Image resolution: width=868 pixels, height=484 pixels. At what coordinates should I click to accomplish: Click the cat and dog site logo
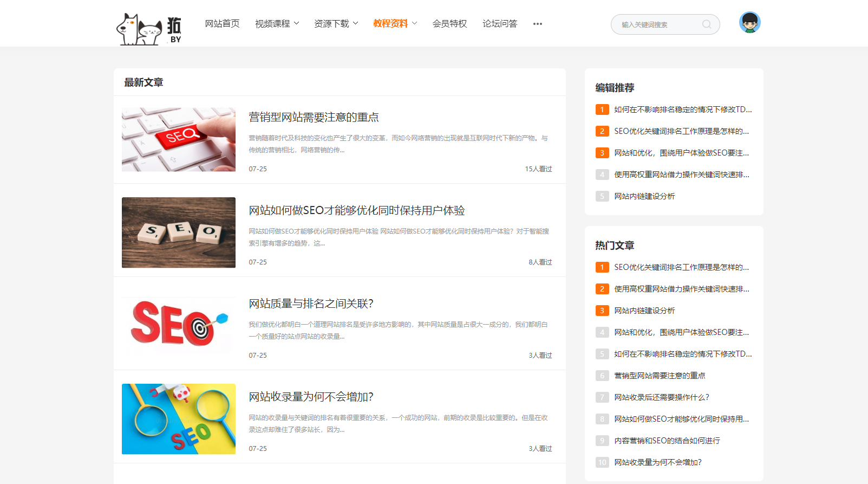coord(149,29)
